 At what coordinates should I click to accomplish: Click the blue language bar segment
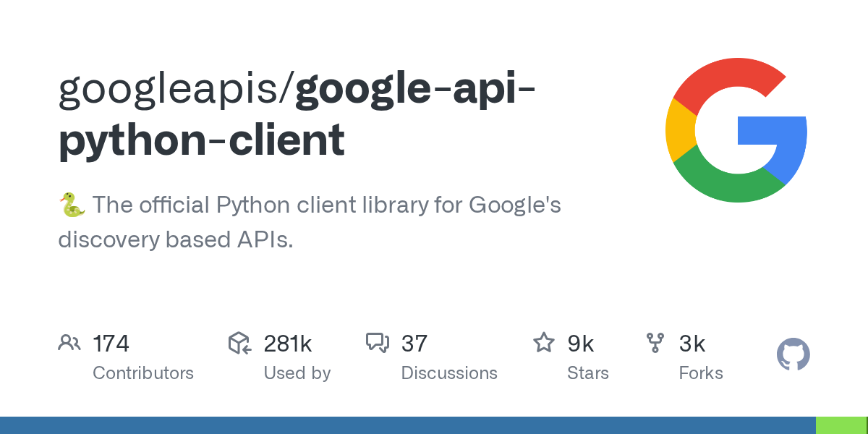pos(408,425)
